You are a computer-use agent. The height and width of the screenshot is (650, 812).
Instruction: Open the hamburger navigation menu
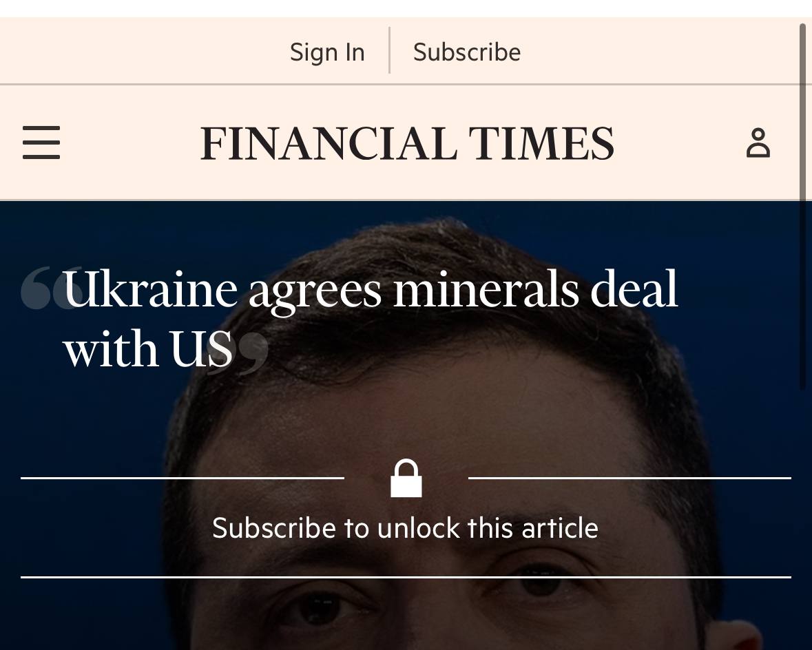(x=41, y=143)
